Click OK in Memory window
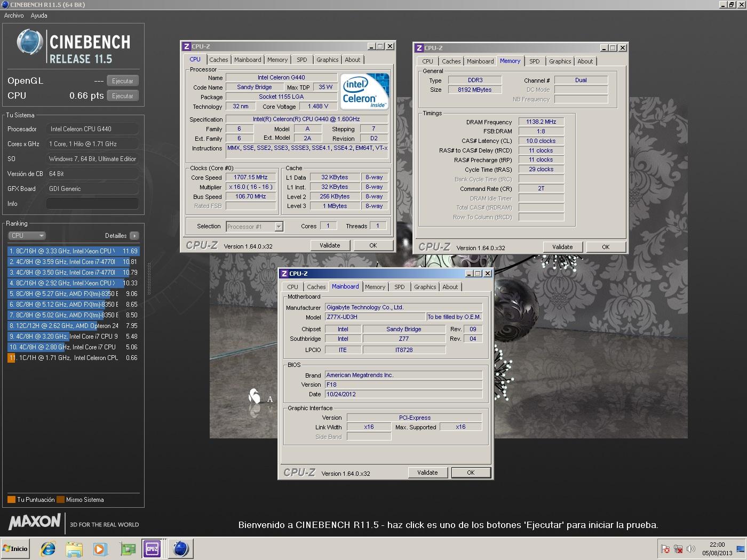Screen dimensions: 747x560 606,247
